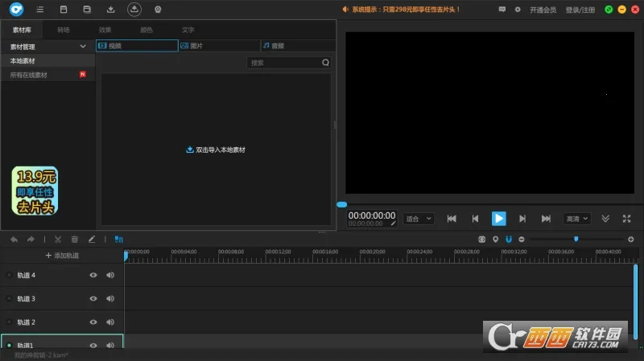644x361 pixels.
Task: Open the 文字 tab
Action: click(188, 30)
